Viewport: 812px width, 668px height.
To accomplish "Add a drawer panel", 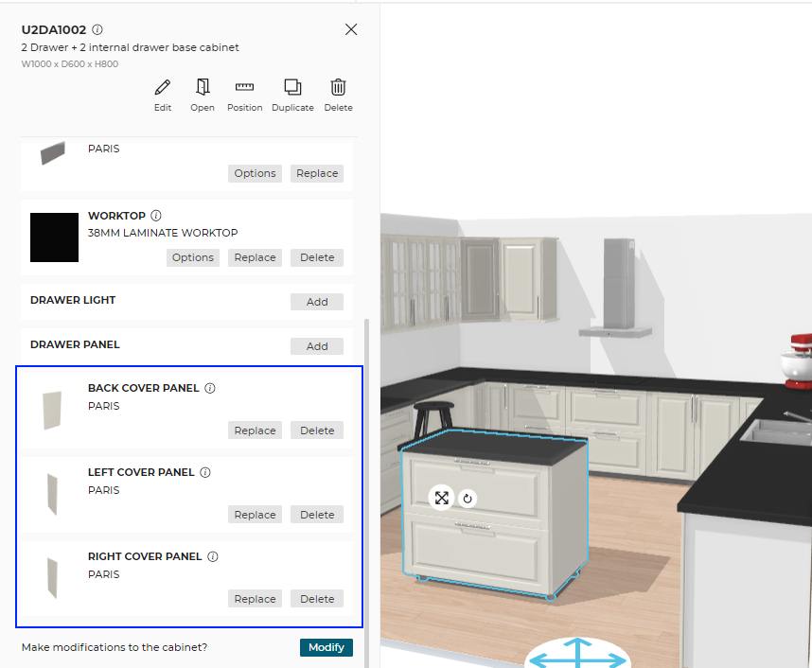I will click(317, 346).
